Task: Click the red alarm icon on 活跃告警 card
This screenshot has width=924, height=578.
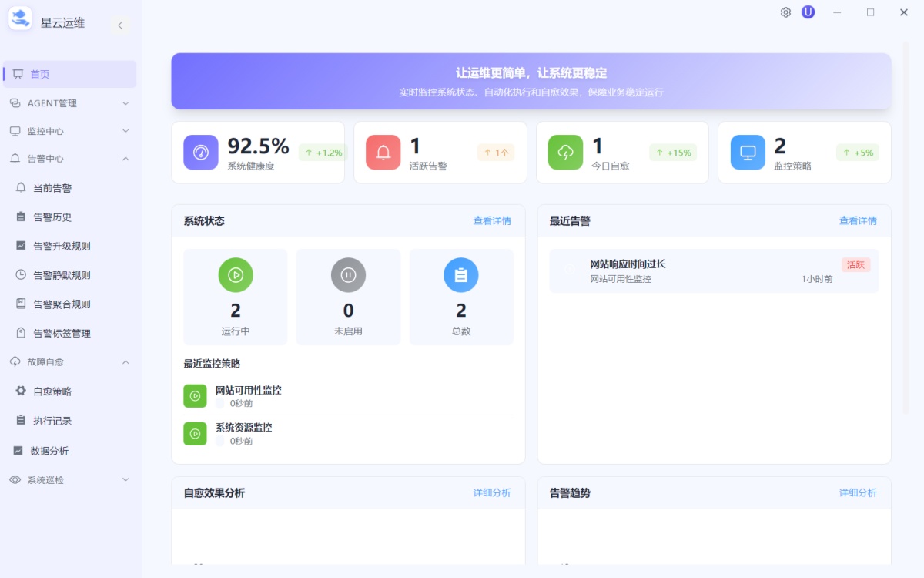Action: pyautogui.click(x=383, y=152)
